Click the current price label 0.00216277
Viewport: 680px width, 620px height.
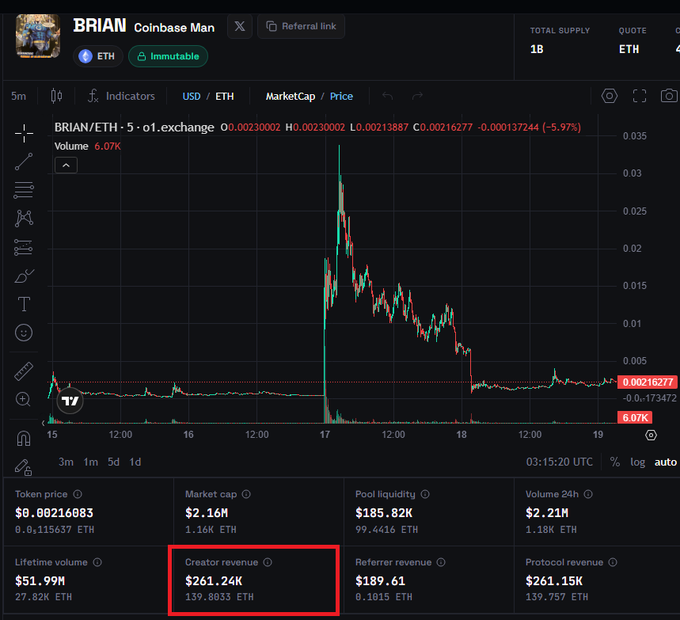pos(647,382)
